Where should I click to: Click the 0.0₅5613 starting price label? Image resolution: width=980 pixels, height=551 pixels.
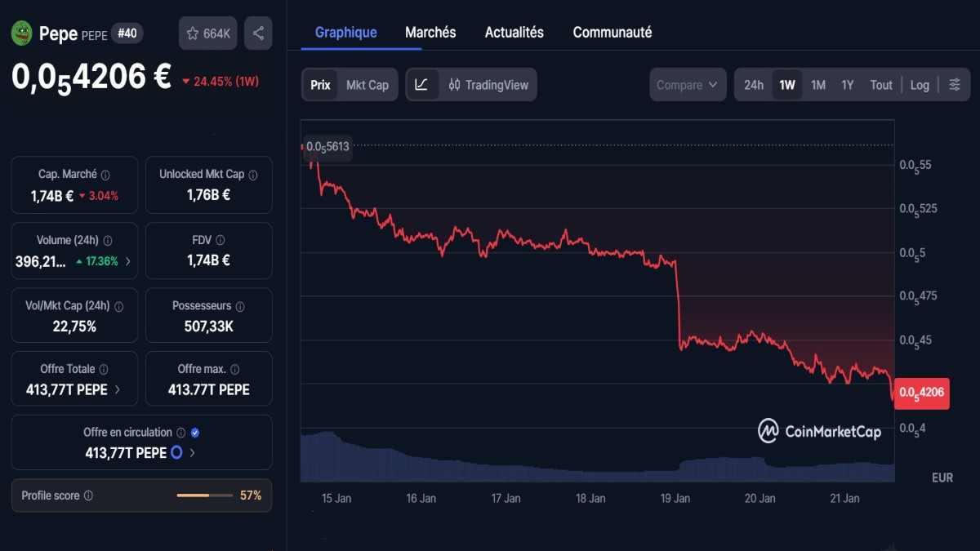(327, 147)
